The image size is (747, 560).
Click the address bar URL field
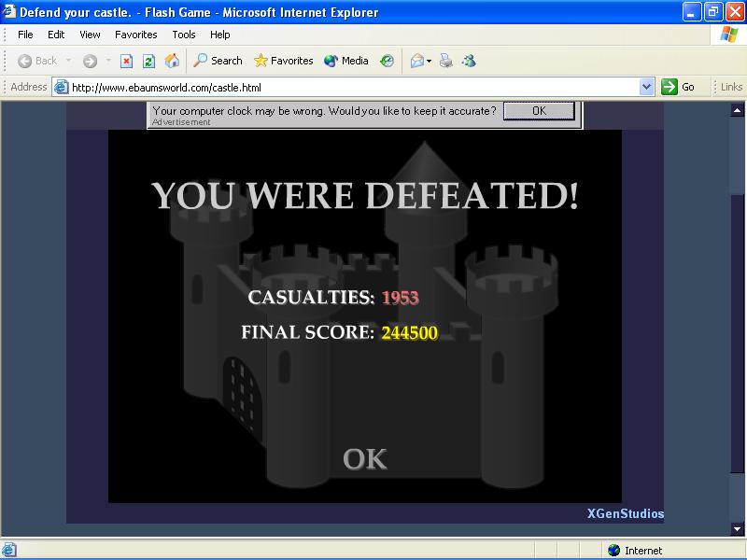(x=354, y=87)
